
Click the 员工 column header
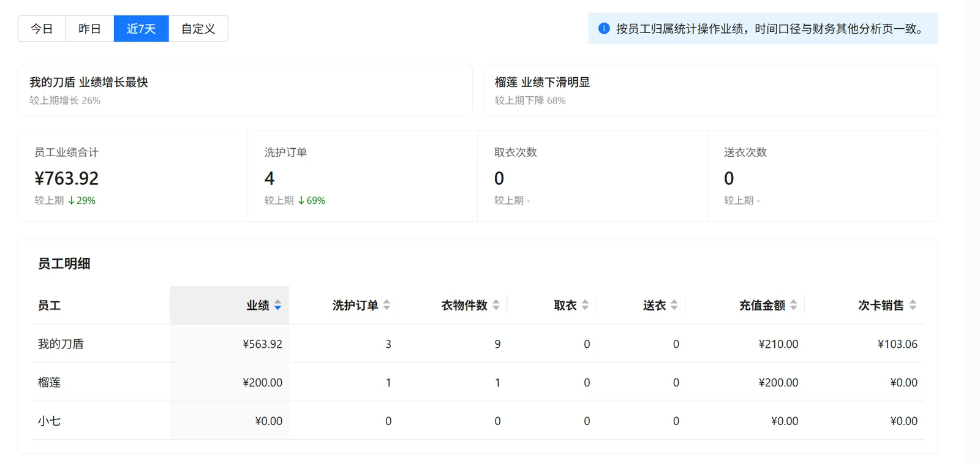coord(50,305)
